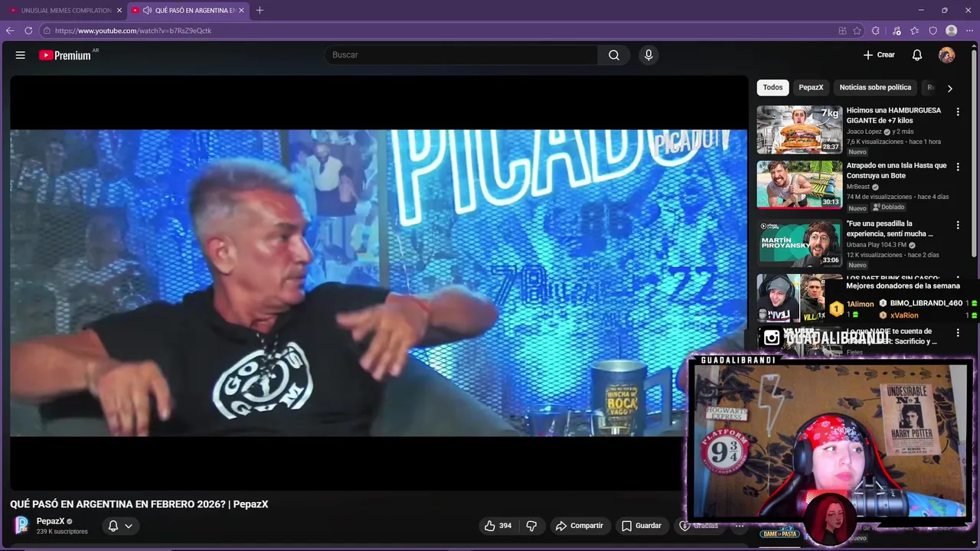980x551 pixels.
Task: Click the search magnifier button
Action: [x=614, y=55]
